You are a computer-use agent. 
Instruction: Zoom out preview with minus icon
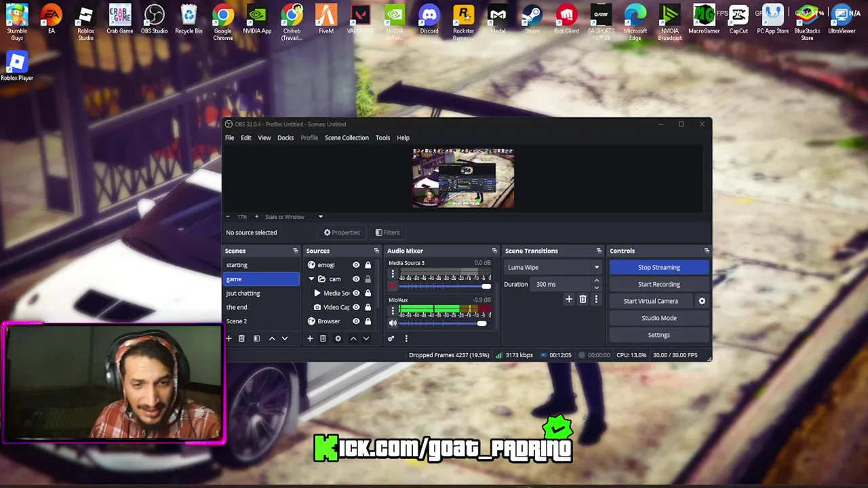point(228,217)
